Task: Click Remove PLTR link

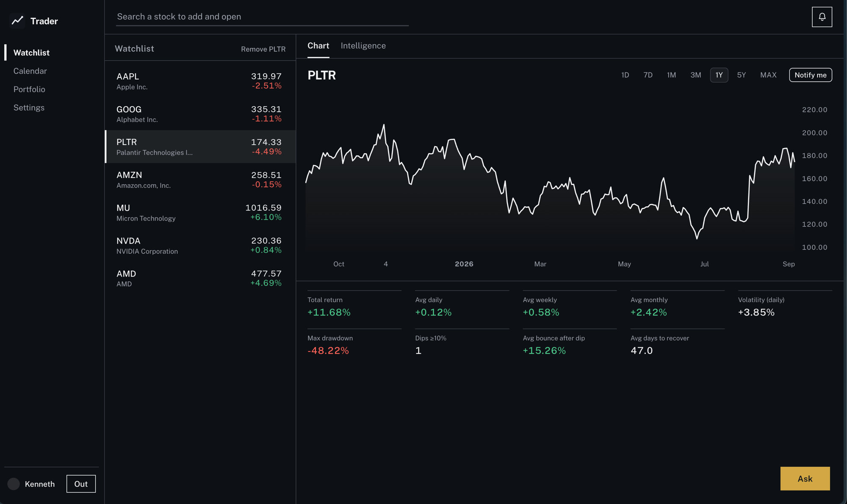Action: click(263, 49)
